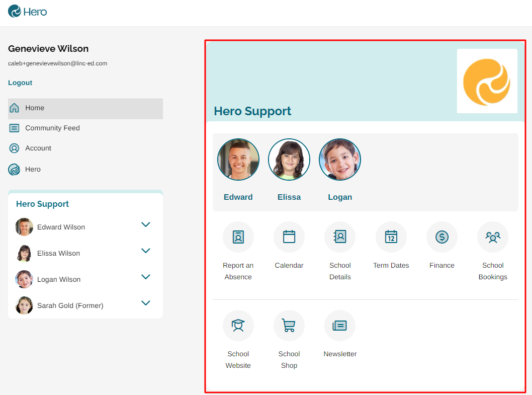Click Elissa Wilson's sidebar avatar
Image resolution: width=532 pixels, height=395 pixels.
point(24,253)
